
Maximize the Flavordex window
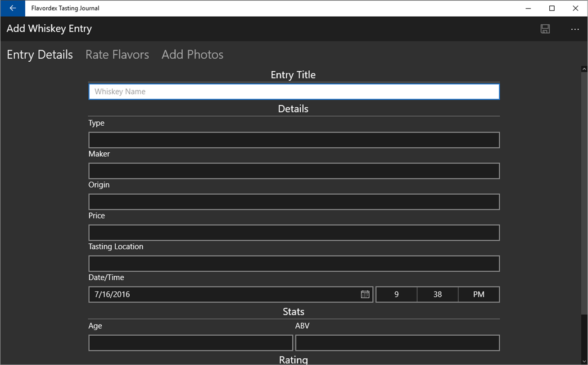[x=552, y=8]
